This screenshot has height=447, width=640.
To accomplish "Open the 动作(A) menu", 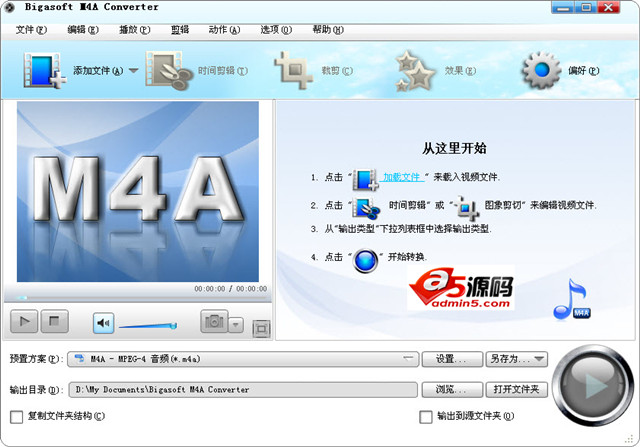I will click(x=224, y=30).
